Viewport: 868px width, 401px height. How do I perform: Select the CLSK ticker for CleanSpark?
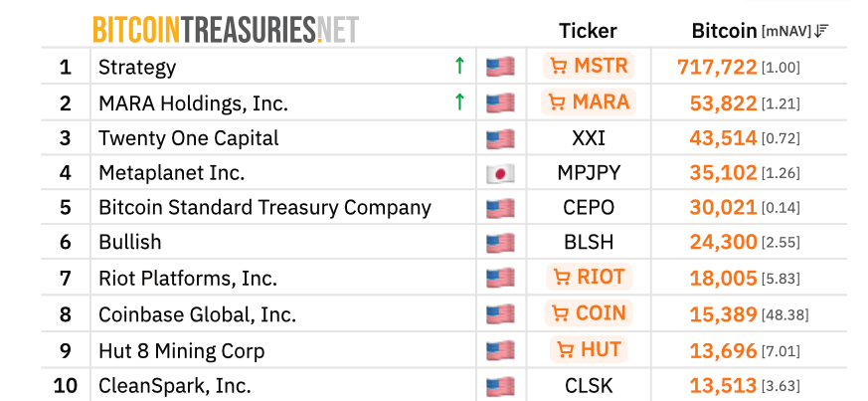pos(588,385)
